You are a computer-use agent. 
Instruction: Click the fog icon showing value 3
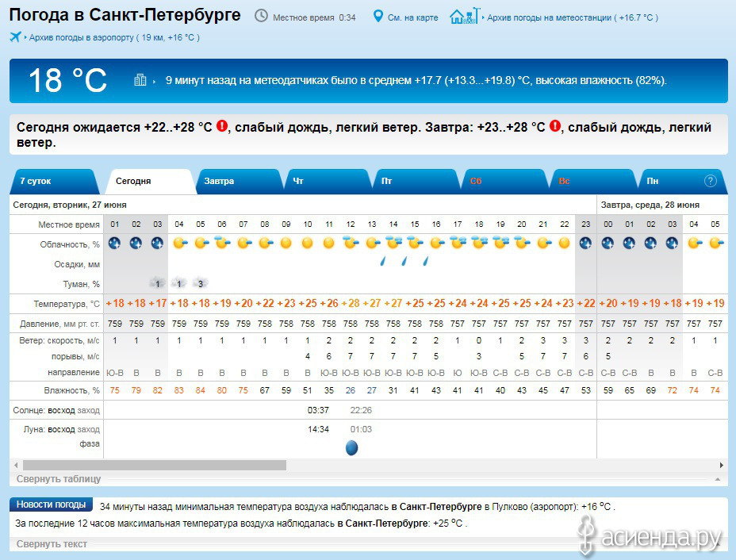click(x=201, y=283)
